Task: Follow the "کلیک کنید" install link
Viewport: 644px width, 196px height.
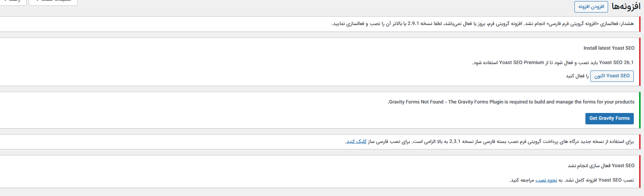Action: pyautogui.click(x=356, y=142)
